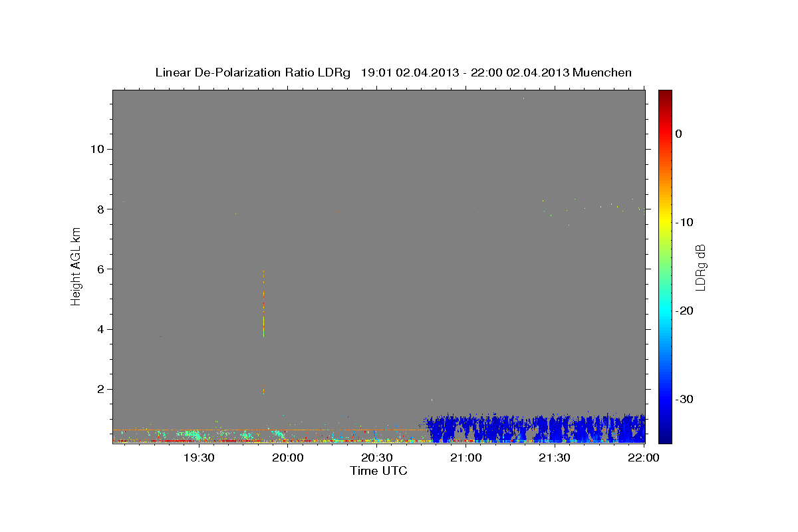Click the colorbar tick label 0

pyautogui.click(x=678, y=134)
